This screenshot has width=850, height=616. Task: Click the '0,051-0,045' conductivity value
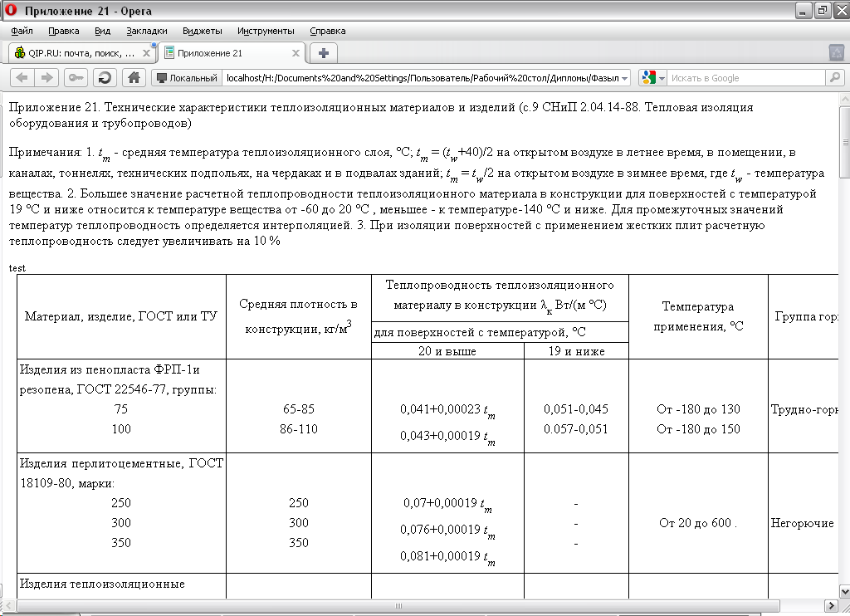pos(576,409)
